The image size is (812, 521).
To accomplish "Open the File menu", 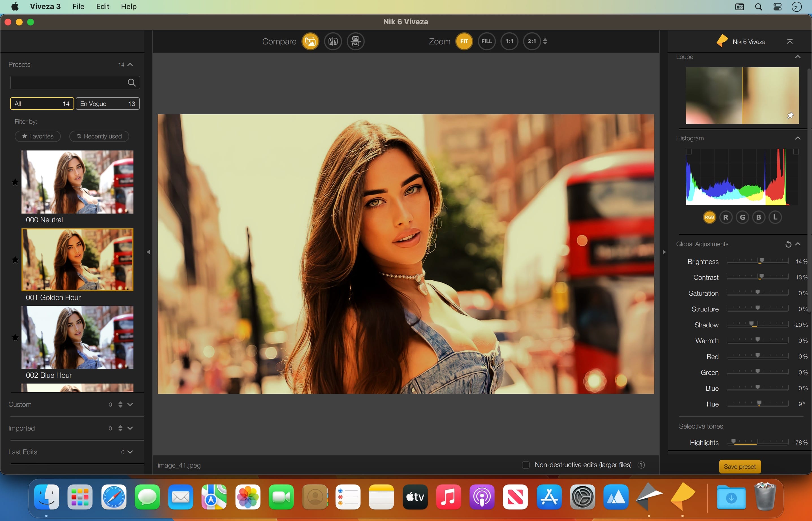I will click(79, 7).
